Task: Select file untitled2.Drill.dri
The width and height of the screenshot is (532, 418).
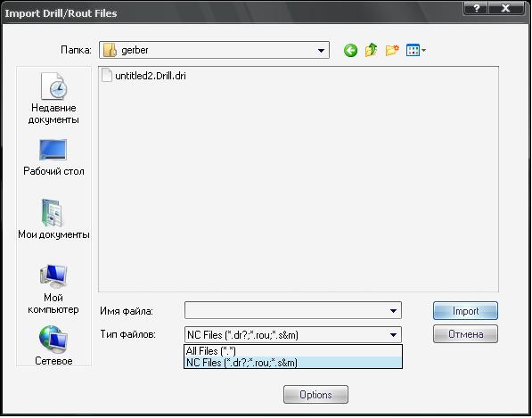Action: pos(143,76)
